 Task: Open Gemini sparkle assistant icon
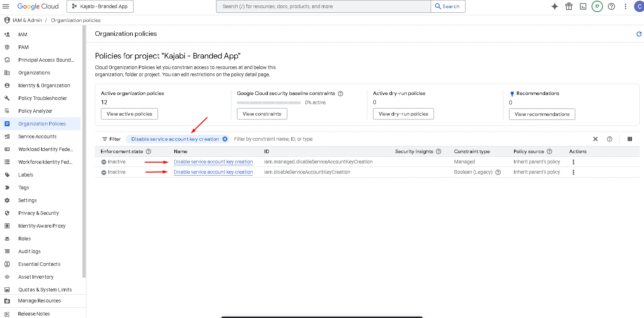(x=555, y=6)
